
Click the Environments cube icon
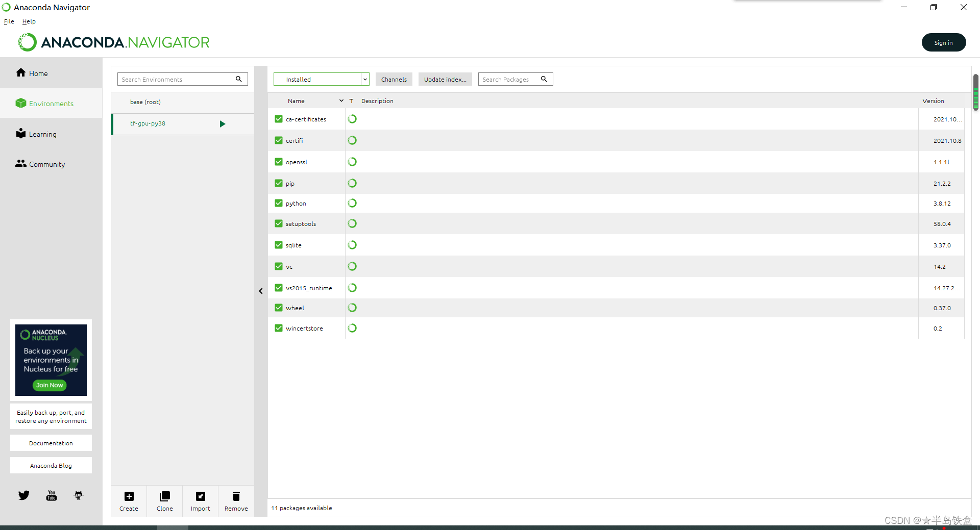tap(21, 103)
